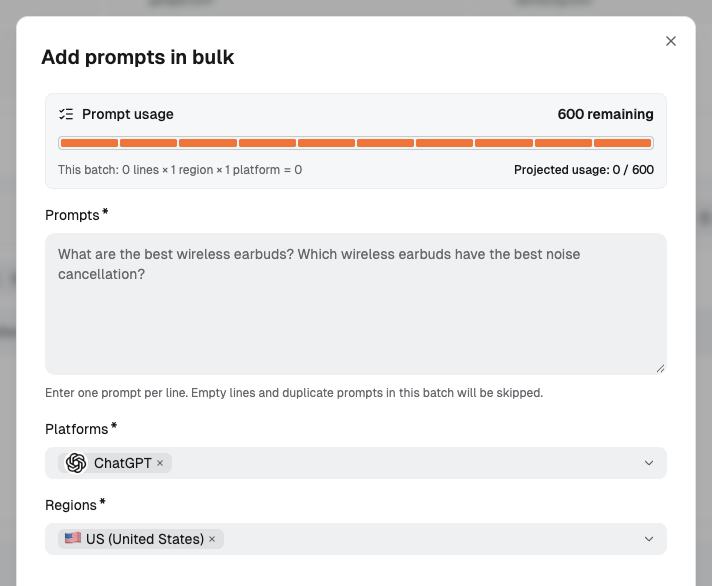
Task: Expand the Platforms dropdown chevron
Action: point(649,463)
